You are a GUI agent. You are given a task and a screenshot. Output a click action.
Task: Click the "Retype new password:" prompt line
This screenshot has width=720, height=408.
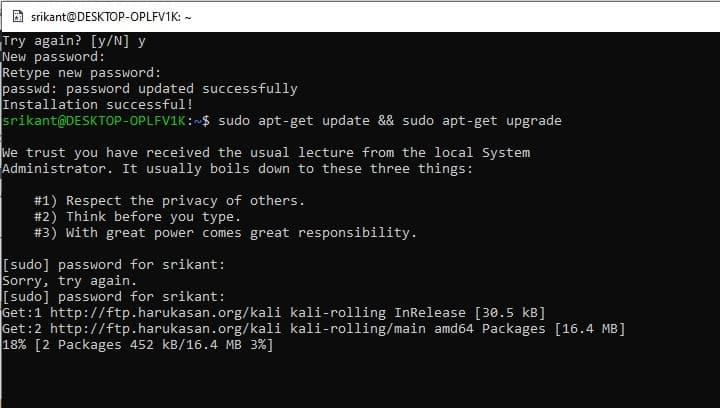[81, 73]
